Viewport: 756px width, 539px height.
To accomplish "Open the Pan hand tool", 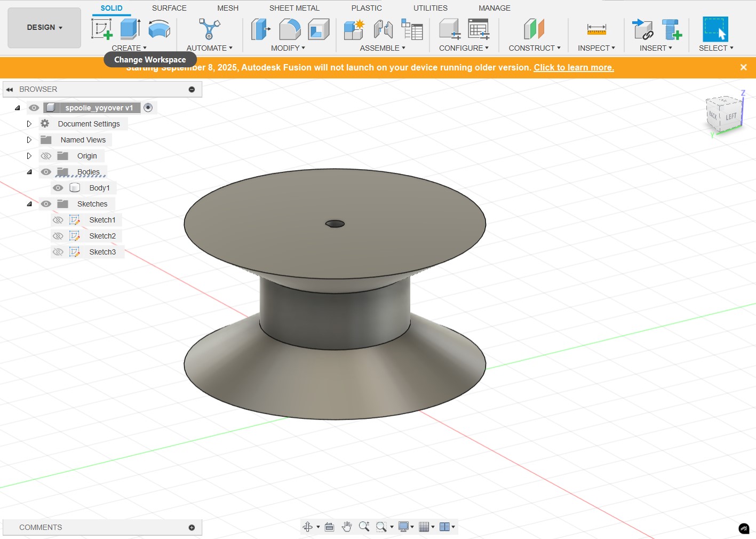I will (x=347, y=527).
